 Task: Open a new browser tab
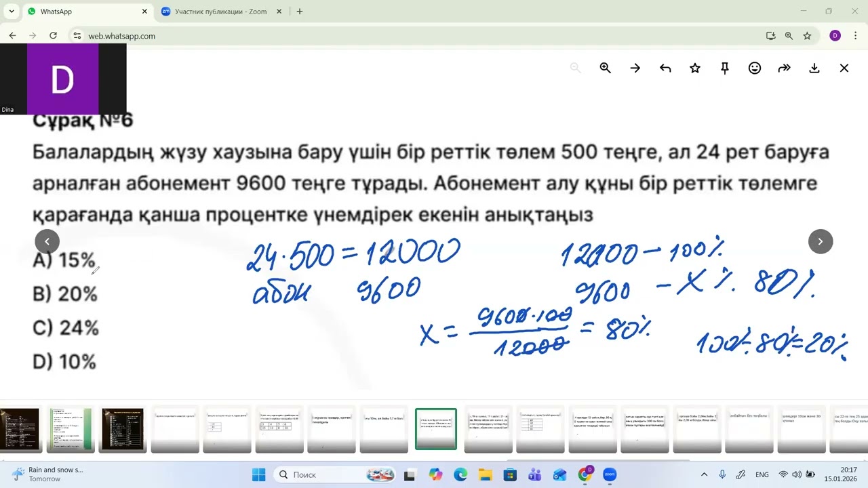(x=300, y=12)
